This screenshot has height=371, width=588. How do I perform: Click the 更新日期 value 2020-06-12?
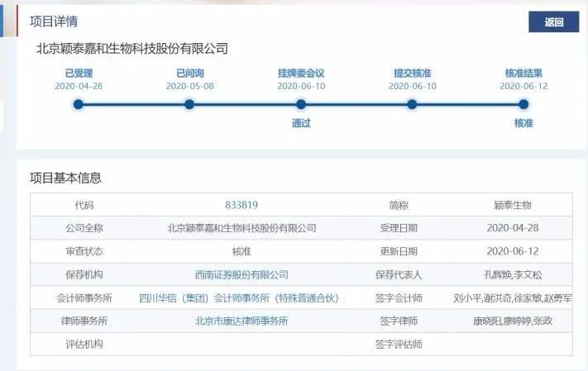(513, 251)
